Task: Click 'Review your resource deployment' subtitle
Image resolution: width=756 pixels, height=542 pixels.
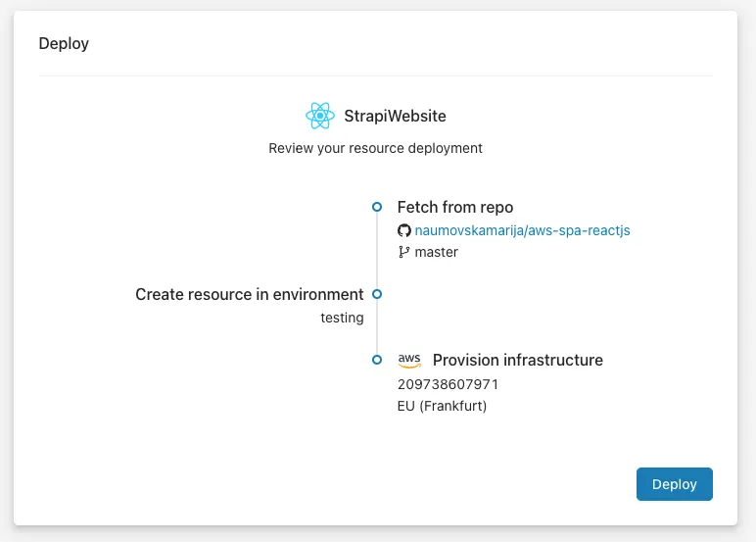Action: click(376, 148)
